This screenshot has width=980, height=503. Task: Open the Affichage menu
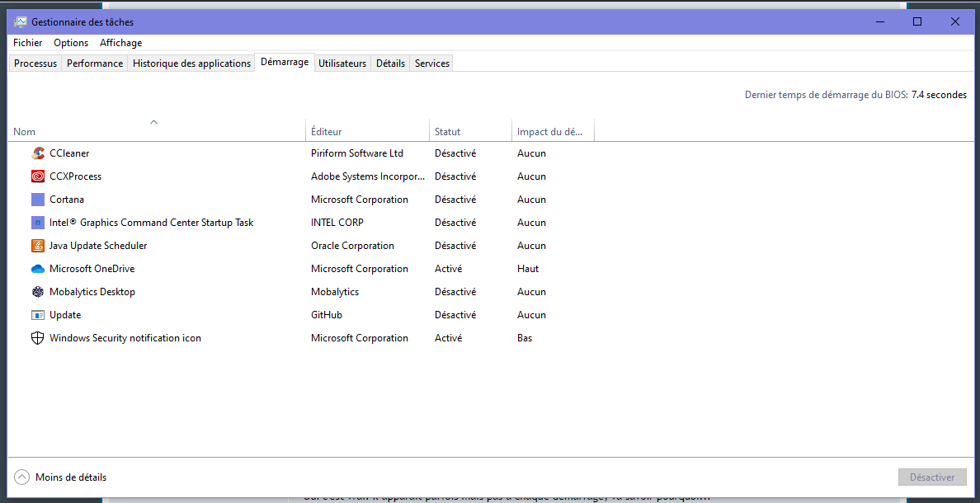click(120, 43)
